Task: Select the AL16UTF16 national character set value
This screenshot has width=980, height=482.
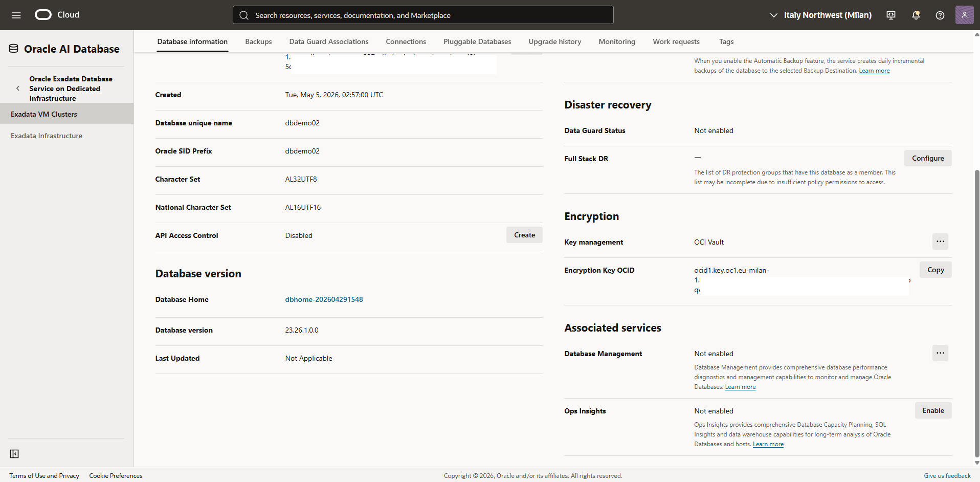Action: (x=303, y=207)
